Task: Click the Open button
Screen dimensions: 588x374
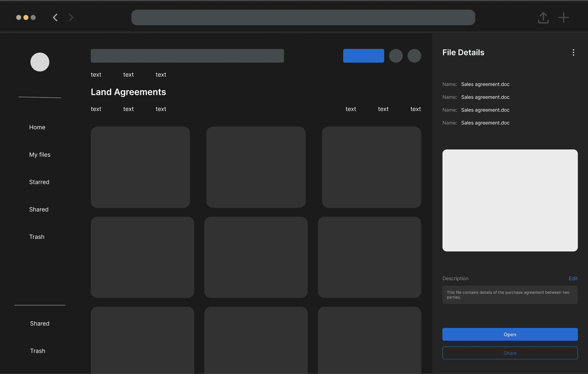Action: point(510,334)
